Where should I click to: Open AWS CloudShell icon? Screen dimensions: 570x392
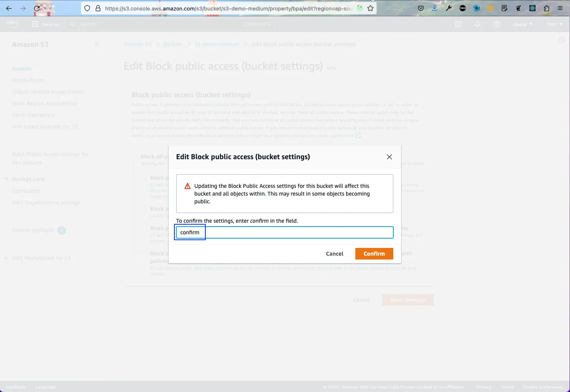(x=458, y=24)
